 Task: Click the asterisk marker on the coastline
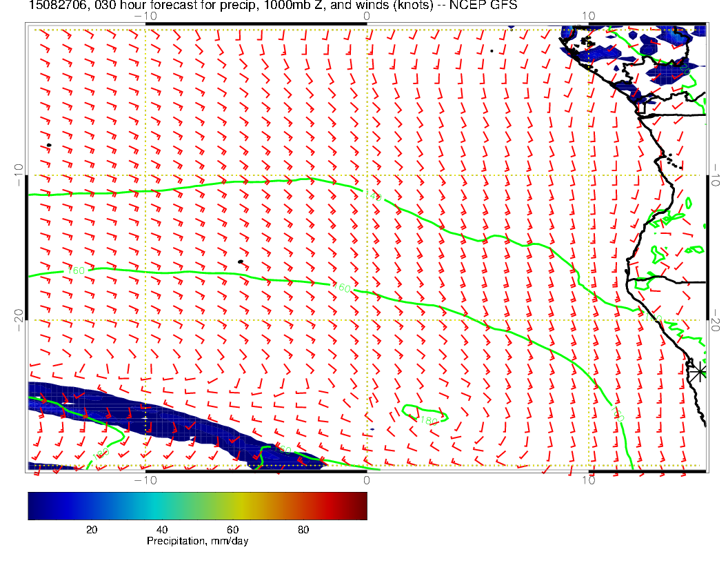699,372
